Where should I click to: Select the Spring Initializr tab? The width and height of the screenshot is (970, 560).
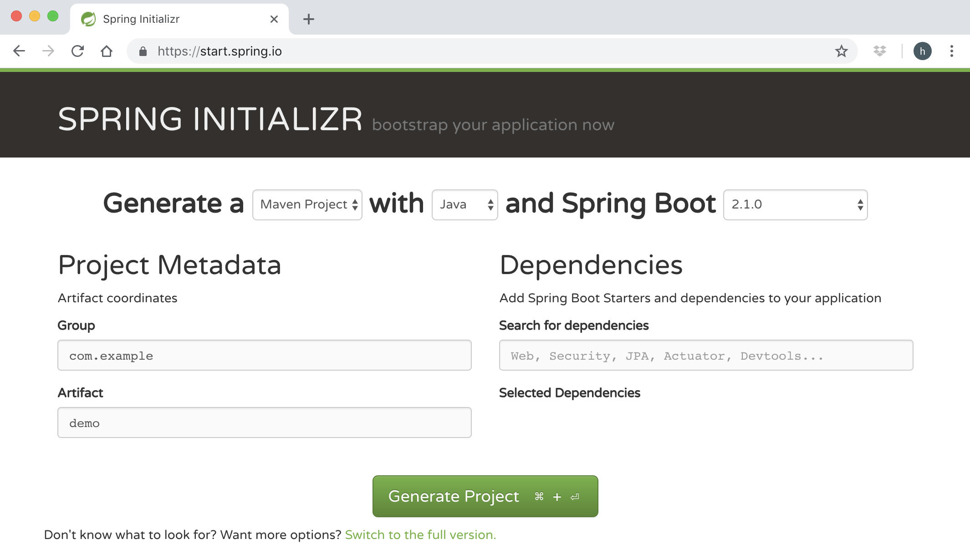coord(173,19)
